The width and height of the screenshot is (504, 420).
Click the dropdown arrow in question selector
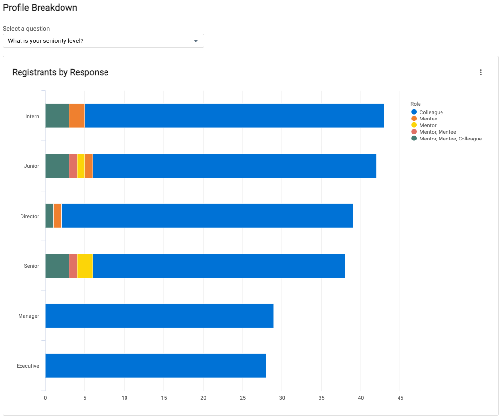click(x=196, y=41)
